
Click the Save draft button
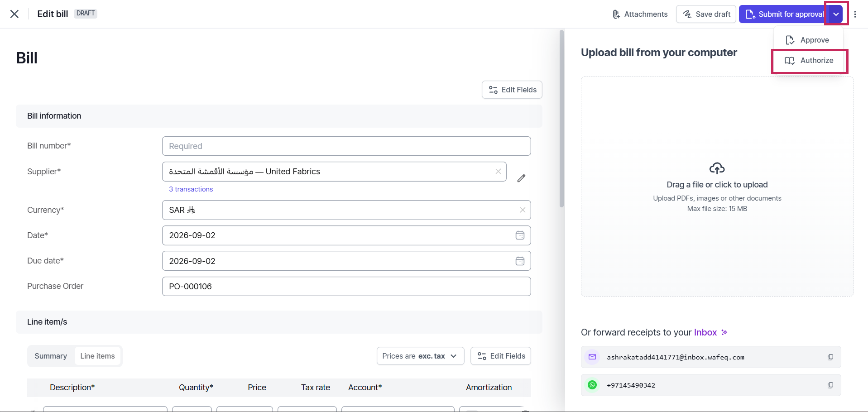click(706, 14)
